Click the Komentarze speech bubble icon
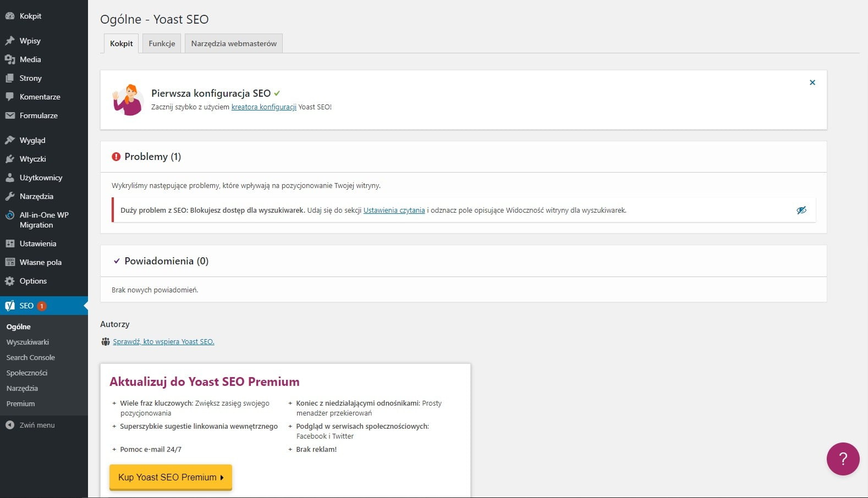Image resolution: width=868 pixels, height=498 pixels. click(10, 97)
